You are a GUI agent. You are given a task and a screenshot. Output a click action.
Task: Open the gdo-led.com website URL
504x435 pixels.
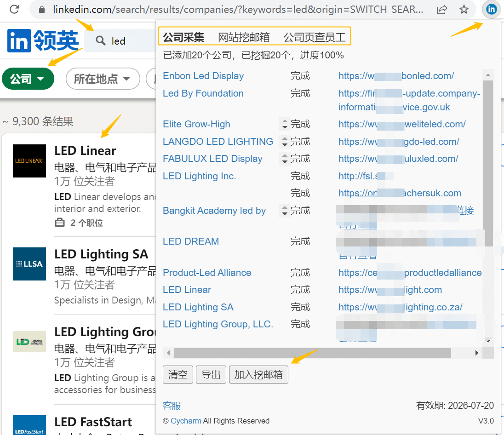tap(399, 142)
